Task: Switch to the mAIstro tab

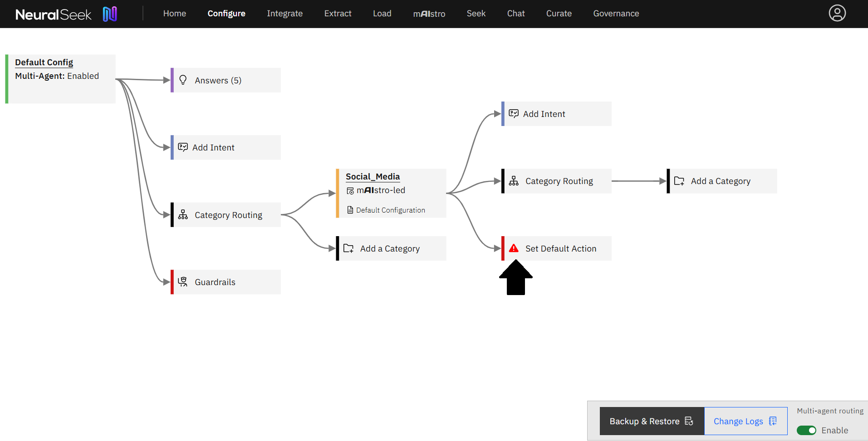Action: pos(429,14)
